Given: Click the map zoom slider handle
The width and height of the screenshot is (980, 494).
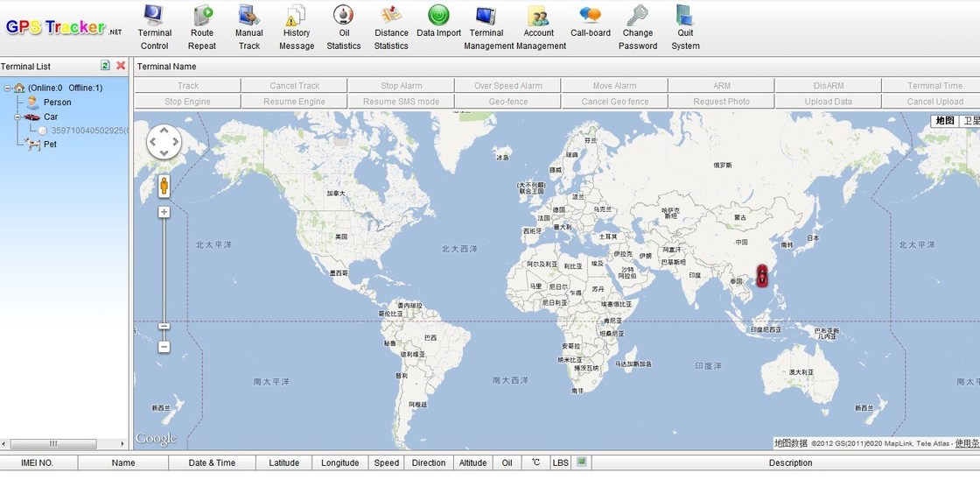Looking at the screenshot, I should (x=164, y=327).
